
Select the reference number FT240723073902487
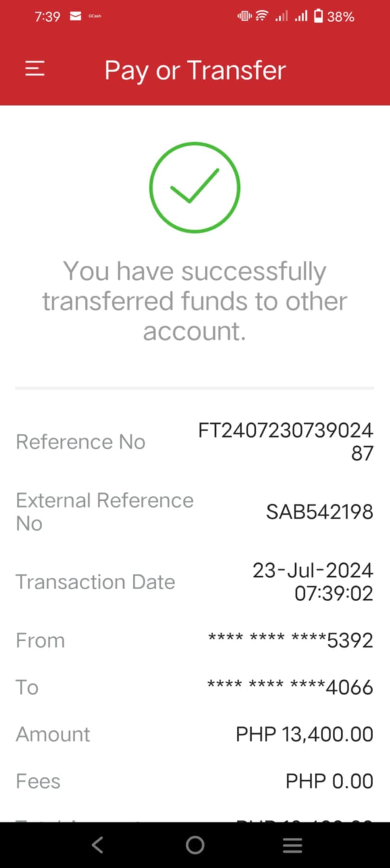[286, 441]
